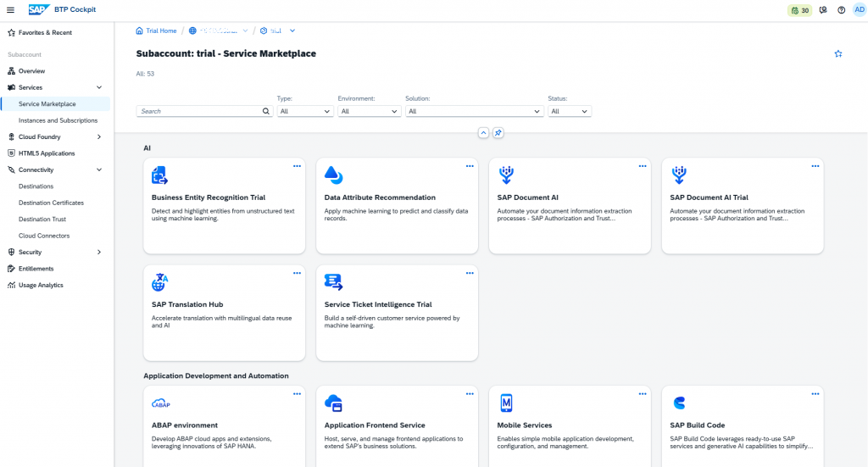Screen dimensions: 868x467
Task: Add page to favorites with star icon
Action: tap(838, 53)
